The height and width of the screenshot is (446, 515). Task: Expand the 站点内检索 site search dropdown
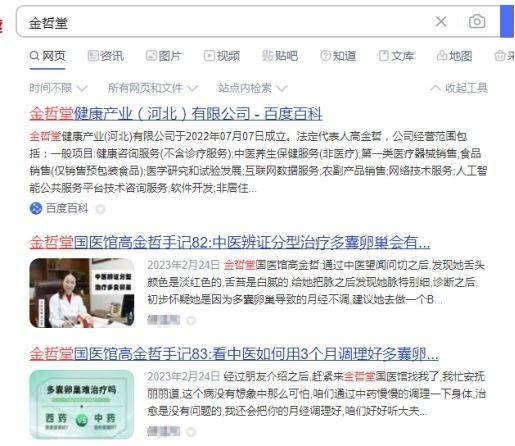coord(252,88)
